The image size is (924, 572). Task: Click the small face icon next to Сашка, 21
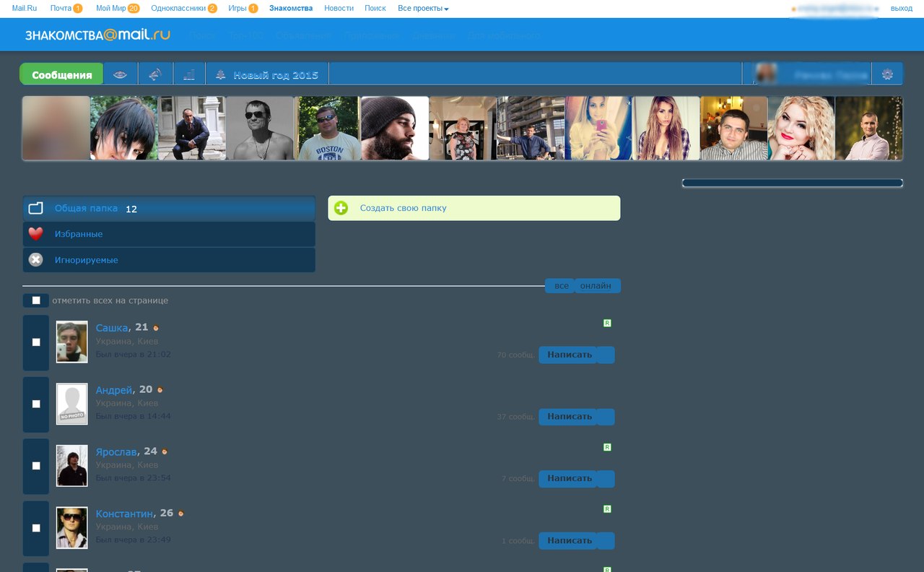tap(156, 328)
